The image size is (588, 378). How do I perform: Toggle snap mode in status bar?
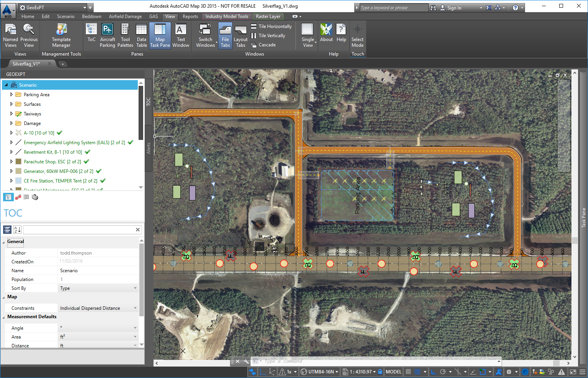(x=418, y=372)
